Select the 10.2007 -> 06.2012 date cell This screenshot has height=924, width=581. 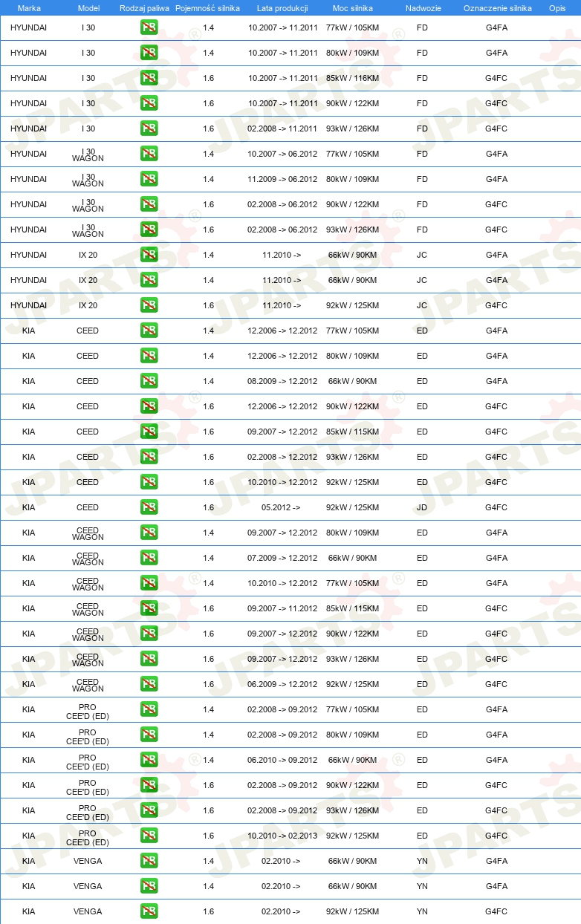[282, 154]
